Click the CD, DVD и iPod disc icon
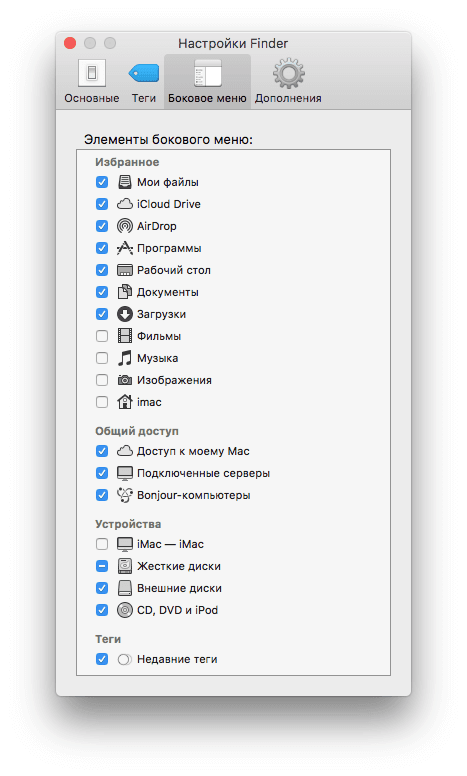 coord(125,610)
